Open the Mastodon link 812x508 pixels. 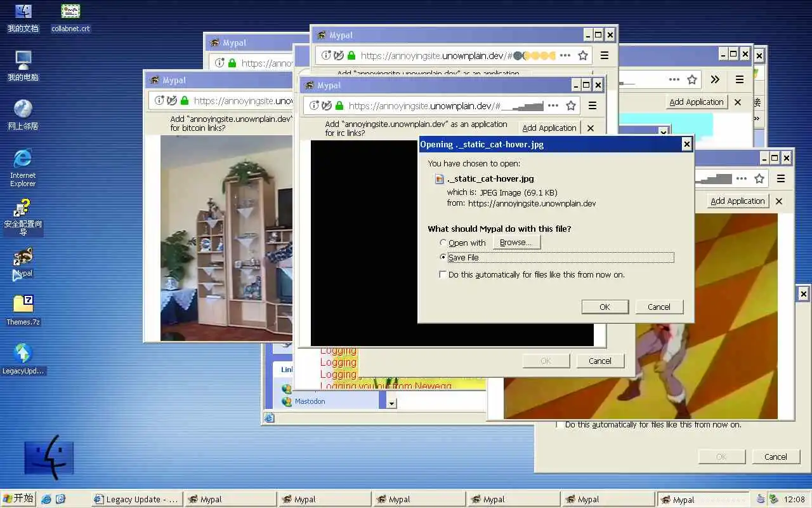click(x=310, y=401)
